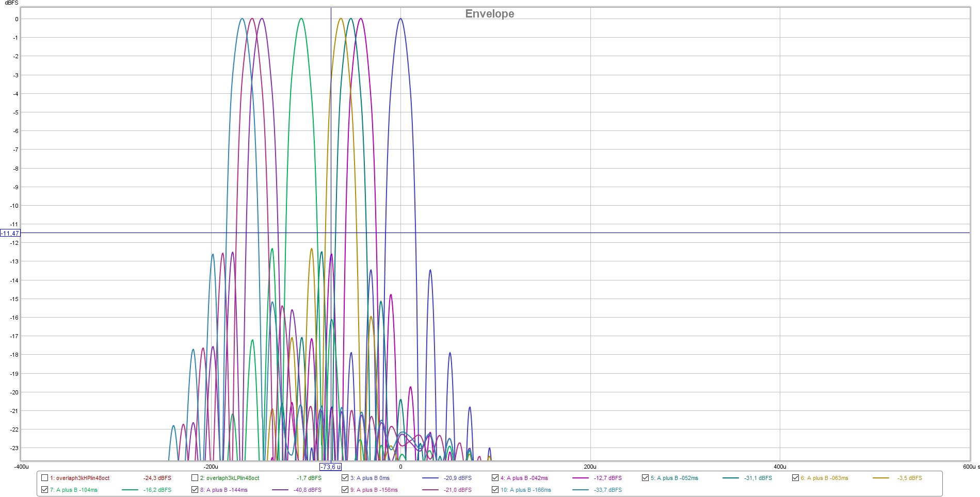The height and width of the screenshot is (497, 980).
Task: Uncheck trace 3 A plus B 0ms
Action: pos(345,478)
